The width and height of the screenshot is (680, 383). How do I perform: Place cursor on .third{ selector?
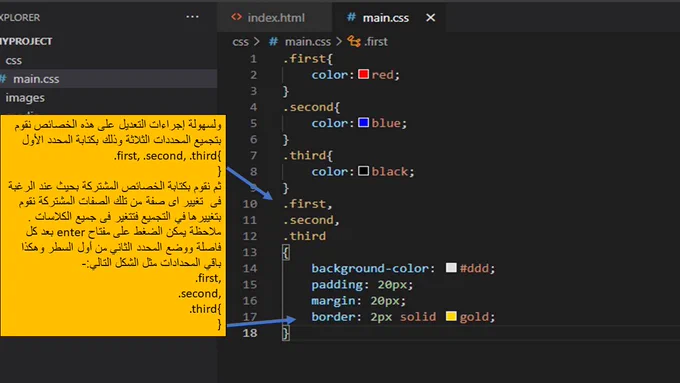pyautogui.click(x=307, y=155)
